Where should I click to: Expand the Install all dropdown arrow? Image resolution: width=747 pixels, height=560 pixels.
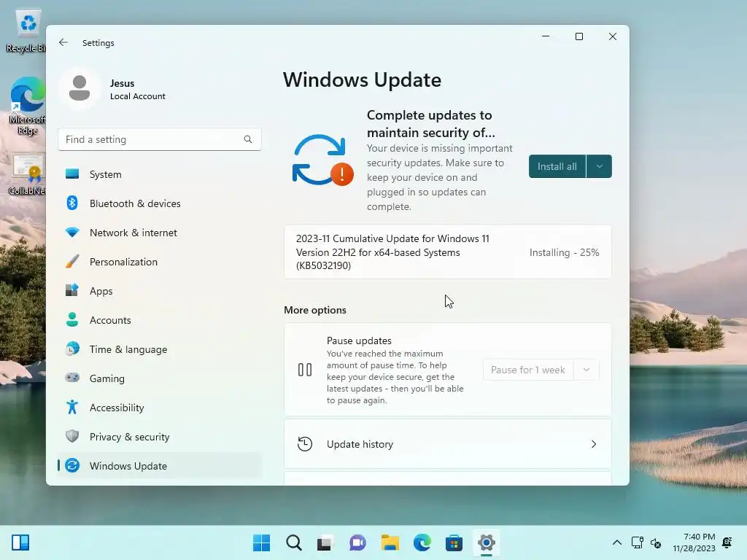[x=600, y=166]
